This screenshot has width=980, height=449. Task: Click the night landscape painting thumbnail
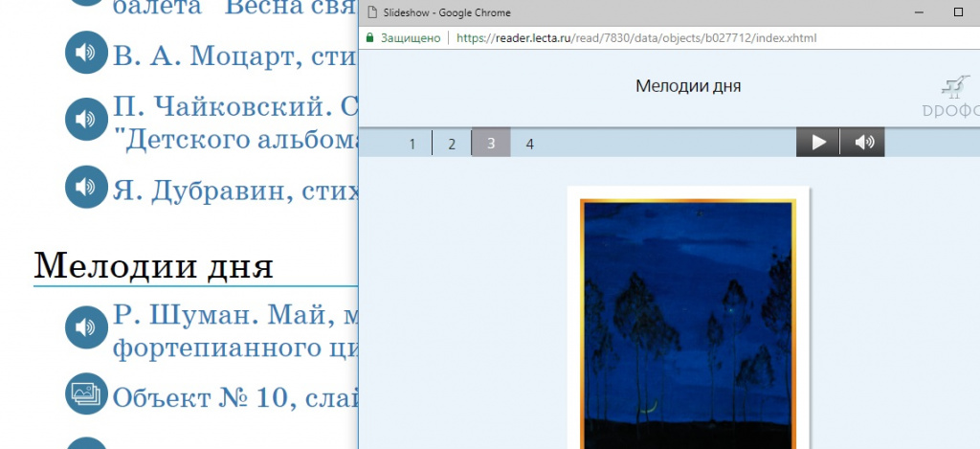tap(688, 324)
